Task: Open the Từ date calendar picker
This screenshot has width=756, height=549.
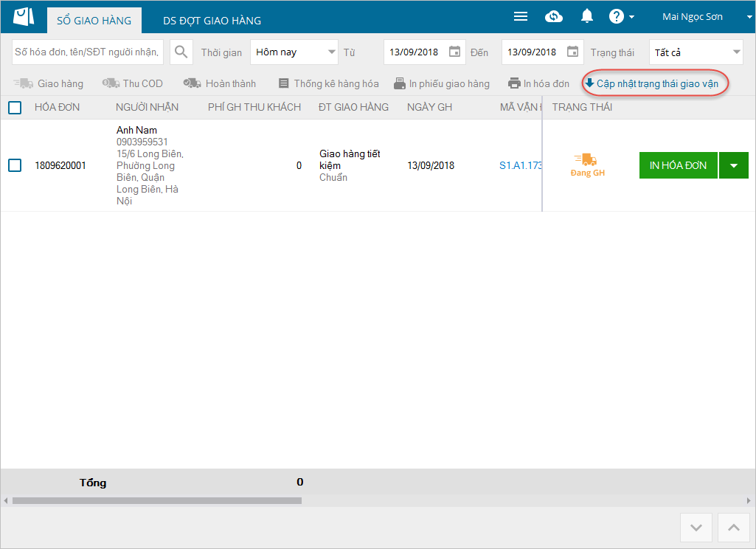Action: coord(455,52)
